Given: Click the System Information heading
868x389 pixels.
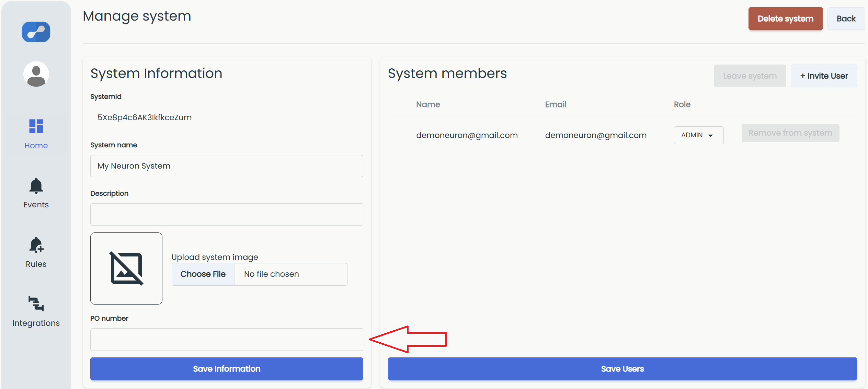Looking at the screenshot, I should pyautogui.click(x=157, y=73).
